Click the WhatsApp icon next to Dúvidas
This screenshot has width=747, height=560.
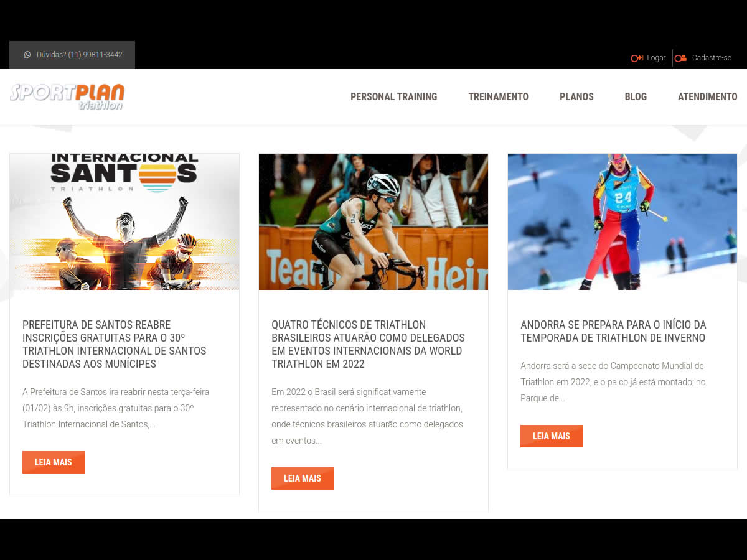click(x=27, y=55)
